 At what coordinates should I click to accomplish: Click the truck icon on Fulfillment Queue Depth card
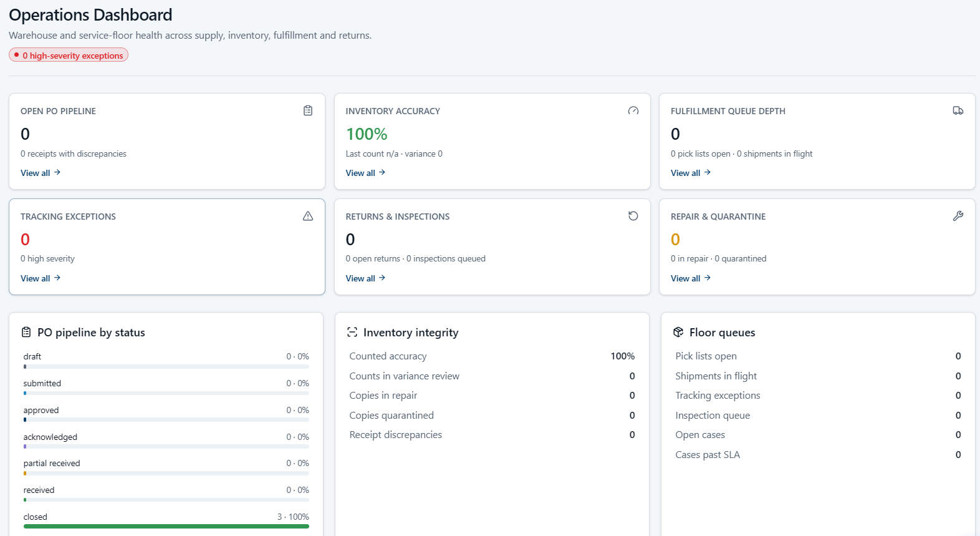(958, 110)
